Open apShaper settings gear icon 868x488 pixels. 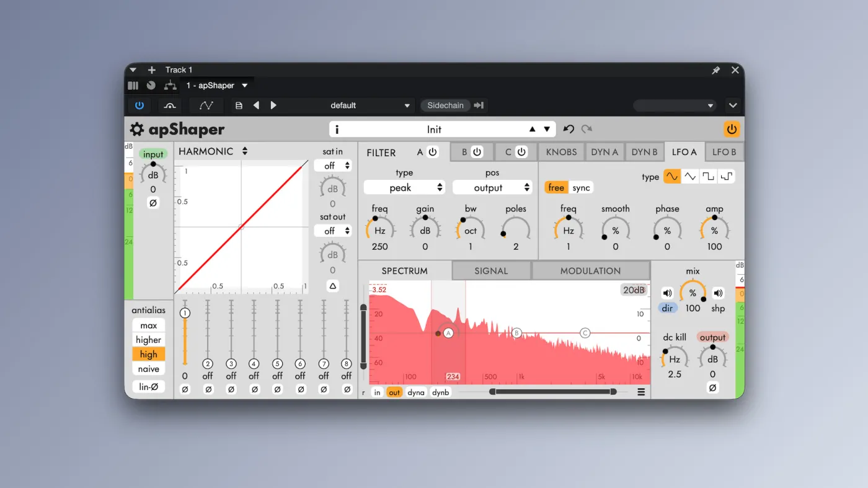tap(136, 129)
